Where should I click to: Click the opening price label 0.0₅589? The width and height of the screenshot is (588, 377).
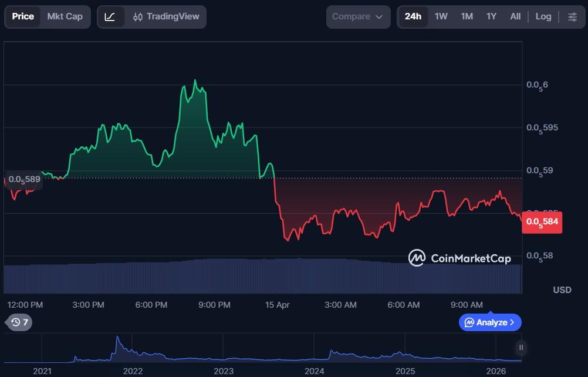[x=24, y=179]
